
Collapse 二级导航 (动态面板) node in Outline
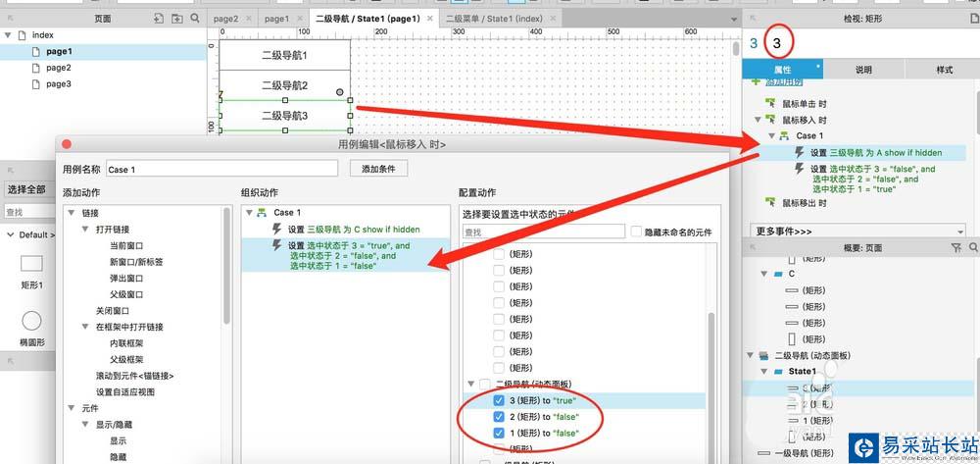(x=750, y=355)
